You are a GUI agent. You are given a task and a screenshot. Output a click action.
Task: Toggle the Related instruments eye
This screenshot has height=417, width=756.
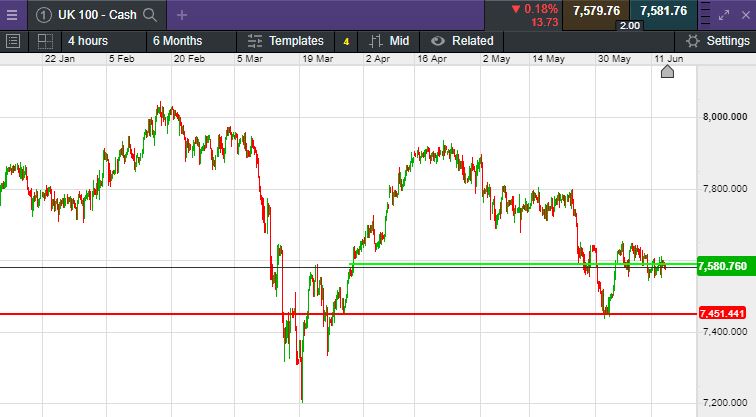pyautogui.click(x=437, y=41)
